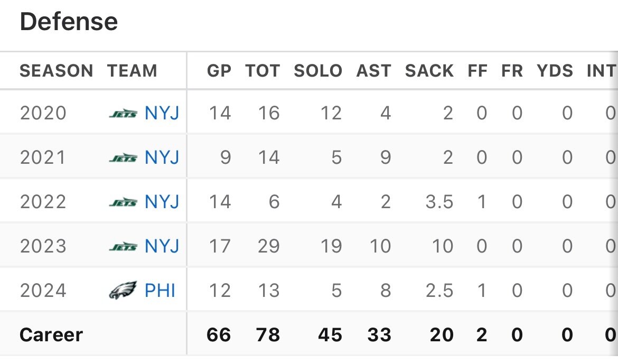Click the YDS column header
The width and height of the screenshot is (618, 364).
pos(555,71)
